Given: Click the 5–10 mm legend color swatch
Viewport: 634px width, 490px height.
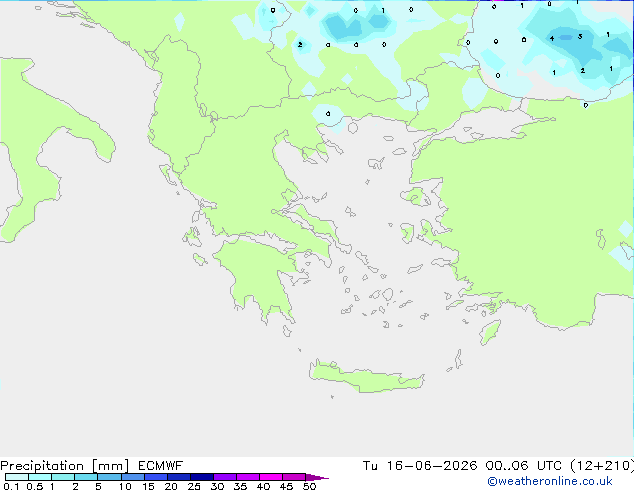Looking at the screenshot, I should [x=109, y=477].
